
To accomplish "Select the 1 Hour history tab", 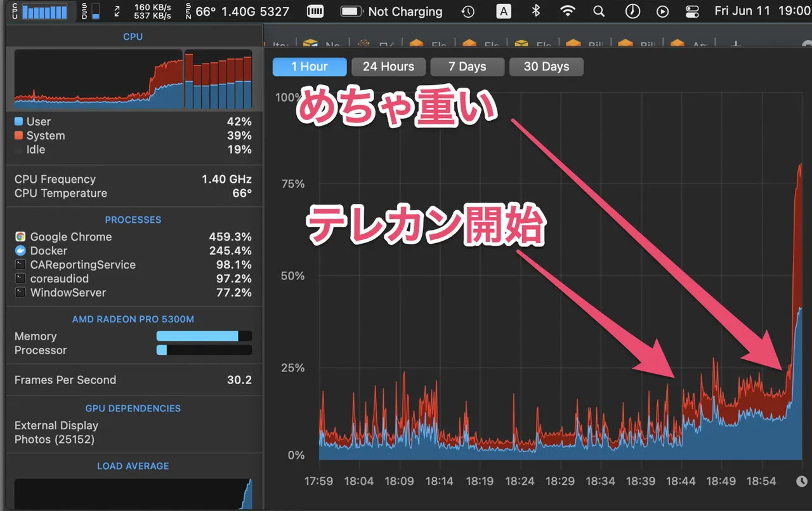I will tap(310, 67).
